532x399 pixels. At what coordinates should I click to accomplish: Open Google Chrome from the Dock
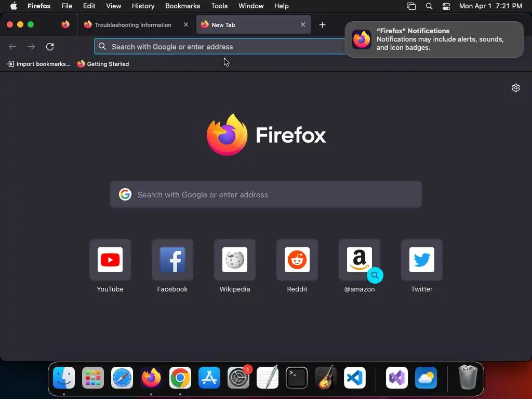coord(180,378)
